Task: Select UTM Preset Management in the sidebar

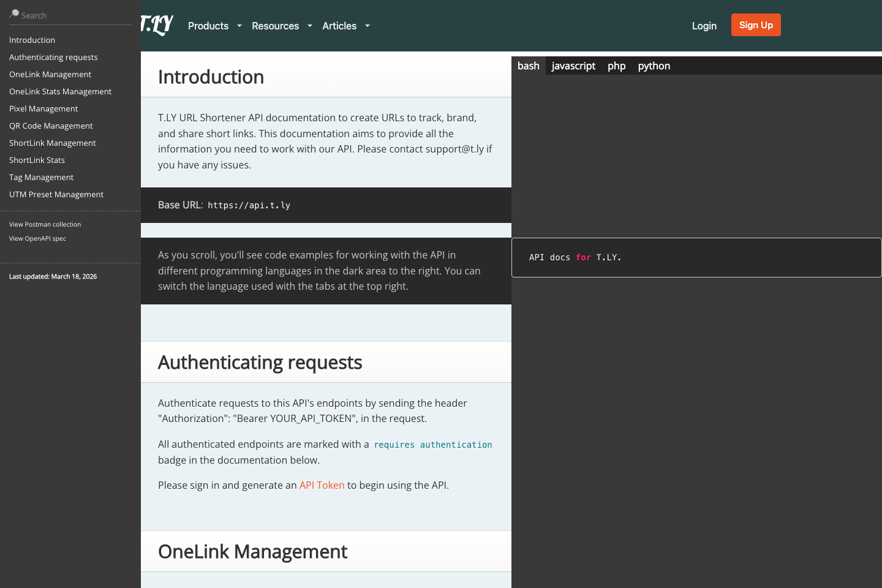Action: pos(56,194)
